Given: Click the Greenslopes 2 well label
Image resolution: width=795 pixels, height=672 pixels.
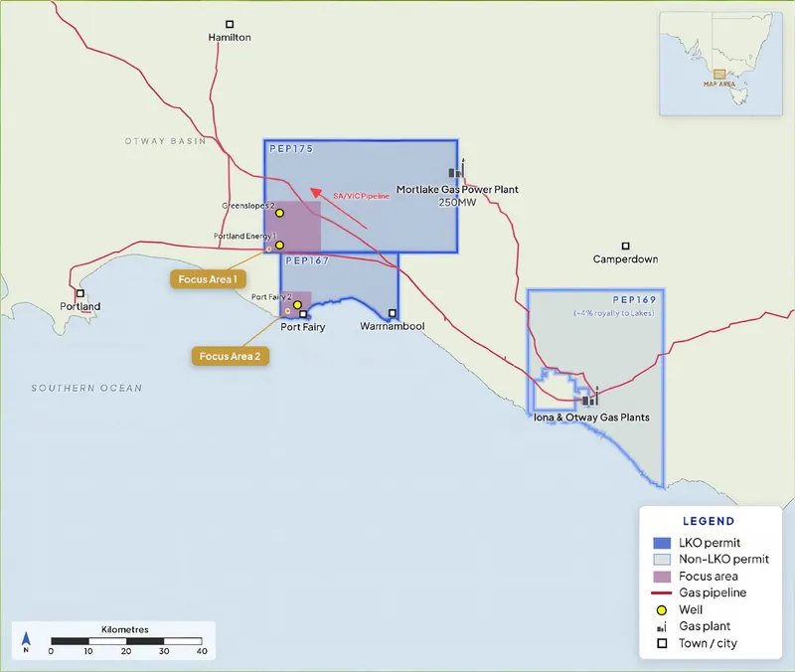Looking at the screenshot, I should tap(248, 206).
